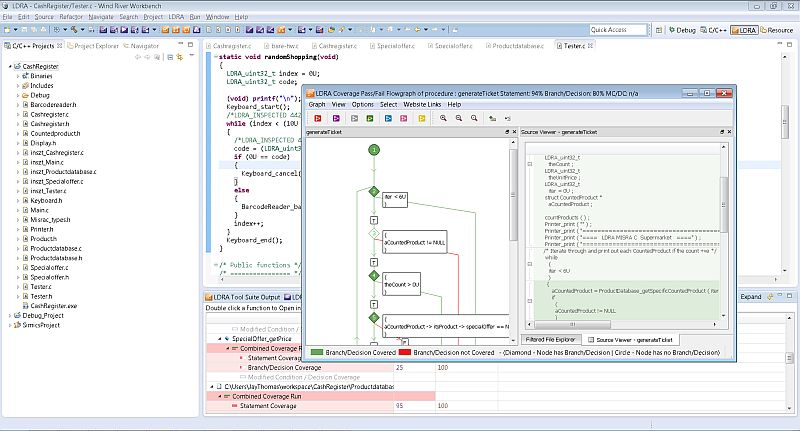Open the LDRA menu in main menu bar
This screenshot has height=431, width=800.
pos(176,17)
